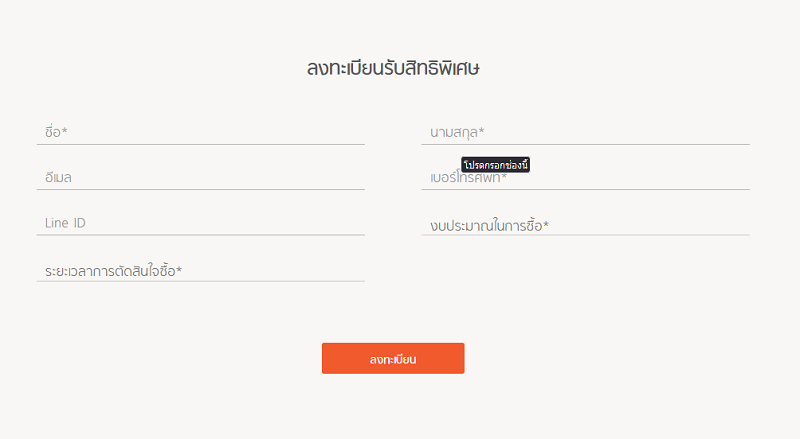Click the โปรดกรอกช่องนี้ validation tooltip
Viewport: 800px width, 439px height.
coord(495,165)
